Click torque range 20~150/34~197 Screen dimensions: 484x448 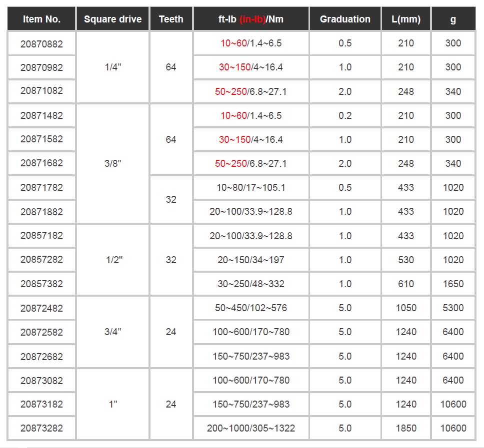click(x=251, y=260)
